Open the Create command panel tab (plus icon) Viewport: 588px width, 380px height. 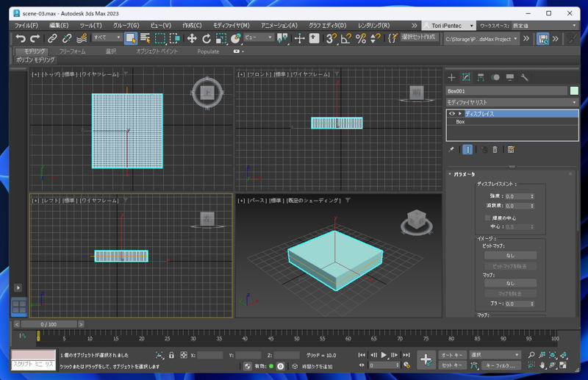pos(451,78)
